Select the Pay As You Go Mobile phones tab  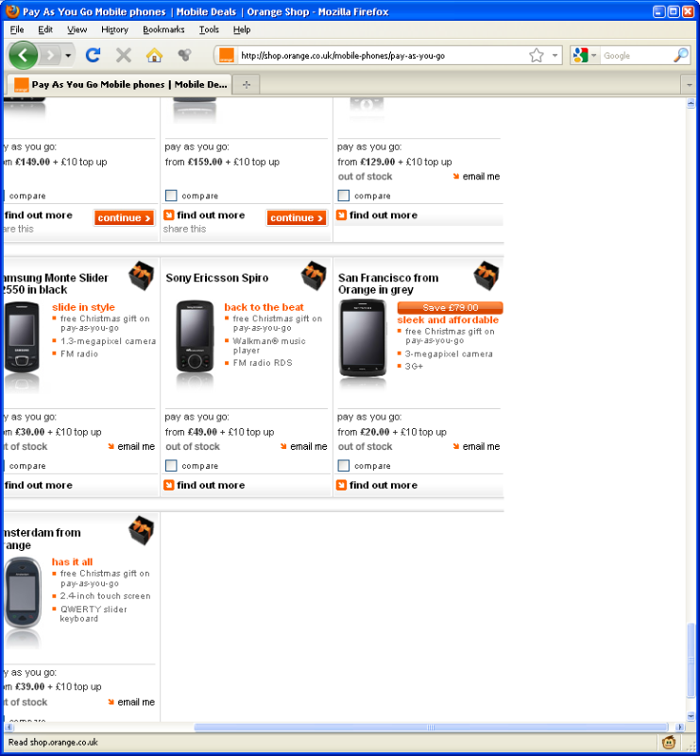pyautogui.click(x=120, y=84)
